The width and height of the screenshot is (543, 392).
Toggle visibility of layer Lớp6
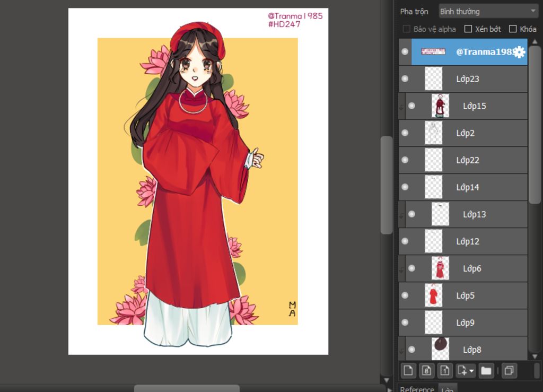pos(411,268)
